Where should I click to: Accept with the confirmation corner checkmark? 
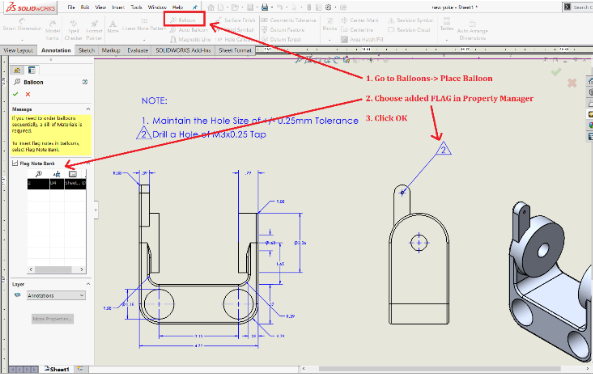(x=556, y=72)
